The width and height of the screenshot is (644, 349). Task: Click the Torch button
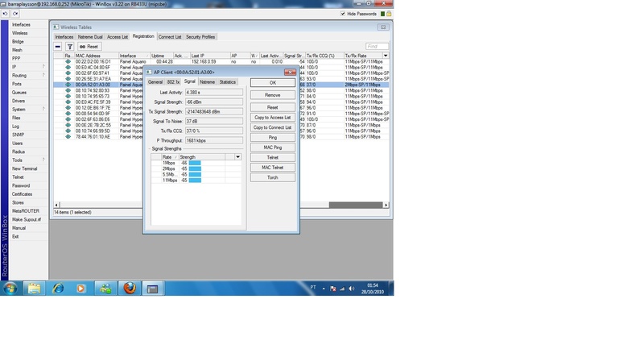pos(273,177)
